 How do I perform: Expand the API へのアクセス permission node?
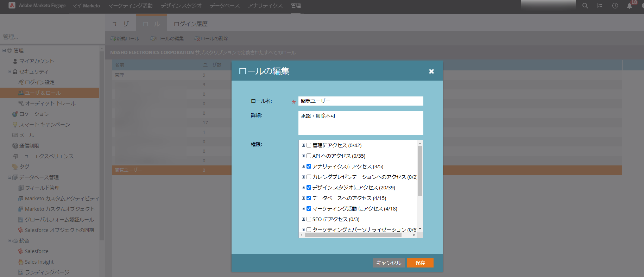303,156
